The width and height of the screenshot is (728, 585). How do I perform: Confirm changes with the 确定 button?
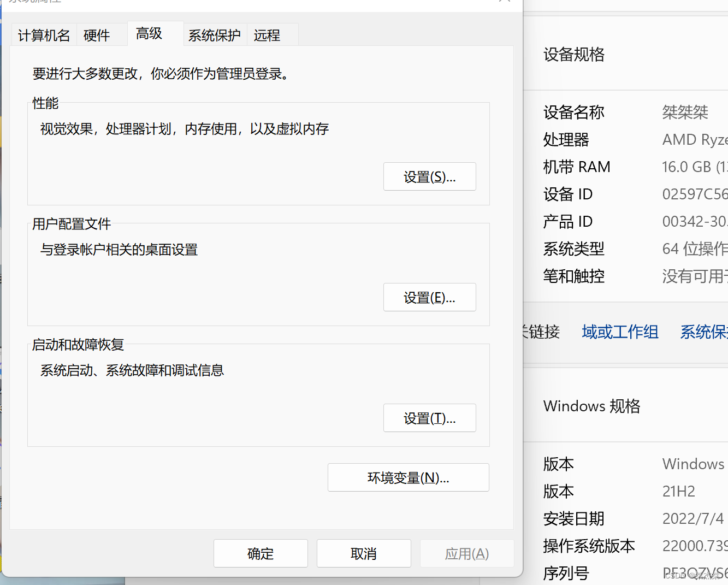261,553
